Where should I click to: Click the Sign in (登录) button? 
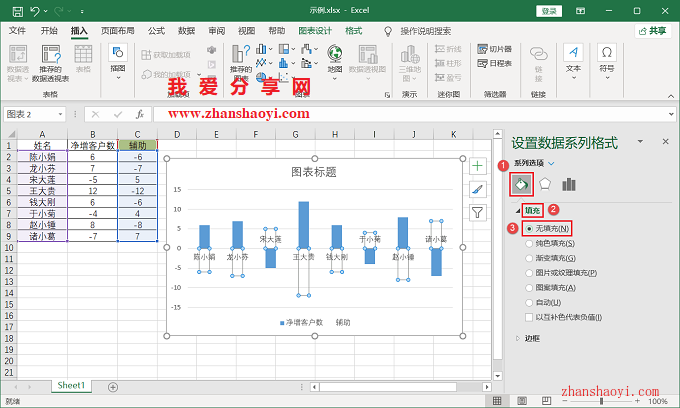pos(549,11)
